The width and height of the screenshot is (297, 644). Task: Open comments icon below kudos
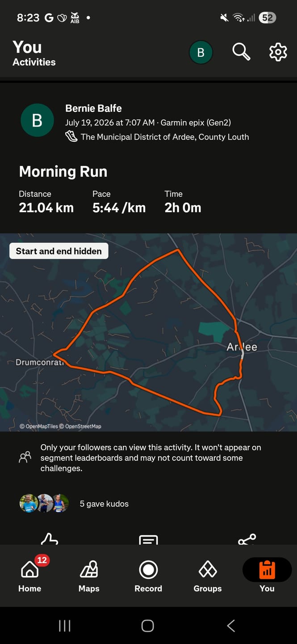[148, 539]
